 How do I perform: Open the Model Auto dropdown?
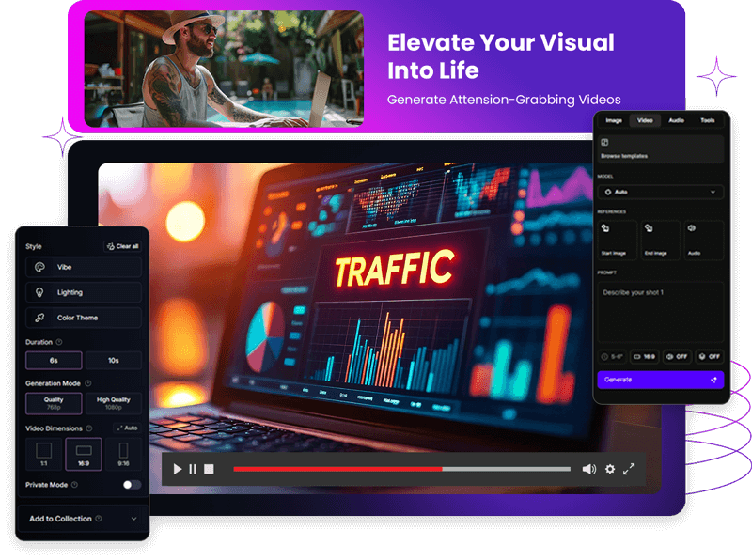[x=661, y=192]
